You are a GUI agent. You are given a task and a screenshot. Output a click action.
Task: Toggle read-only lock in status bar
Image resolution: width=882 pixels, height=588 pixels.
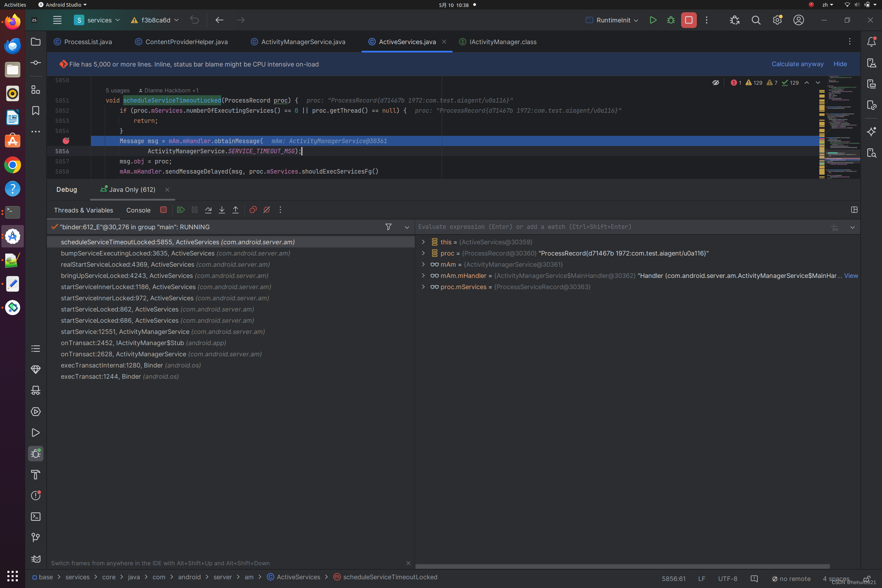coord(867,579)
